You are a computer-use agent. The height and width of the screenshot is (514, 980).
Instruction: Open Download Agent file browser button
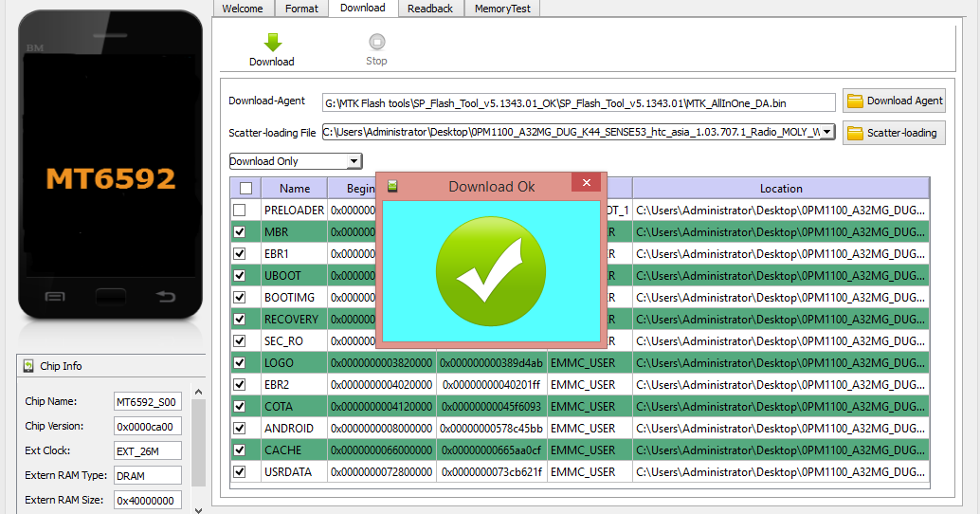click(895, 101)
